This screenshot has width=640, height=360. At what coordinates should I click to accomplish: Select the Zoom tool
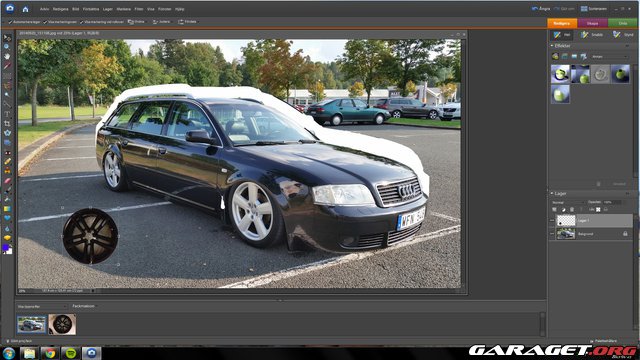click(x=7, y=47)
